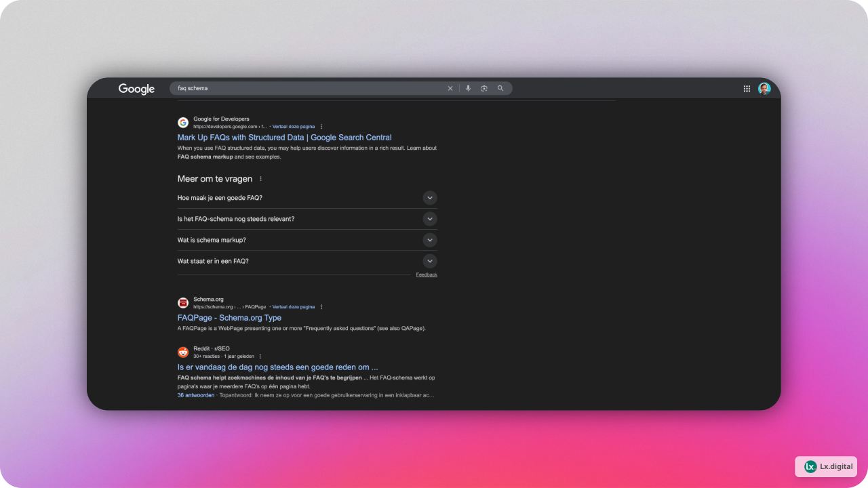Select the https://developers.google.com URL text
The image size is (868, 488).
230,127
